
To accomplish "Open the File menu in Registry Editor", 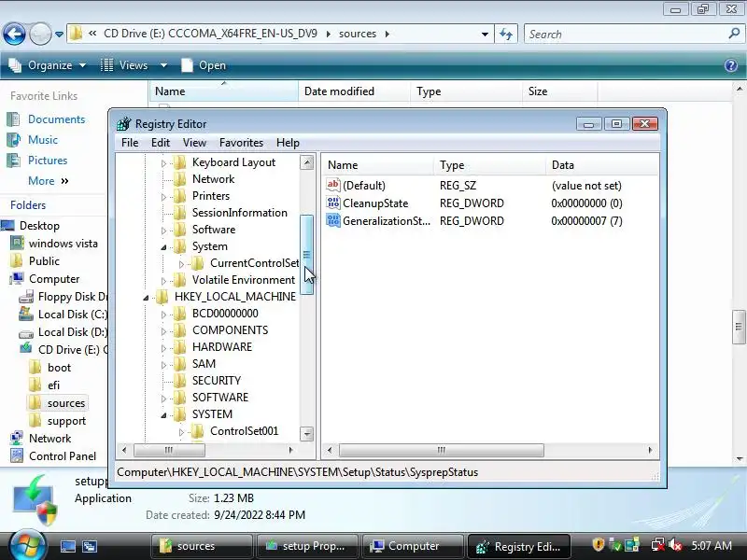I will click(130, 143).
